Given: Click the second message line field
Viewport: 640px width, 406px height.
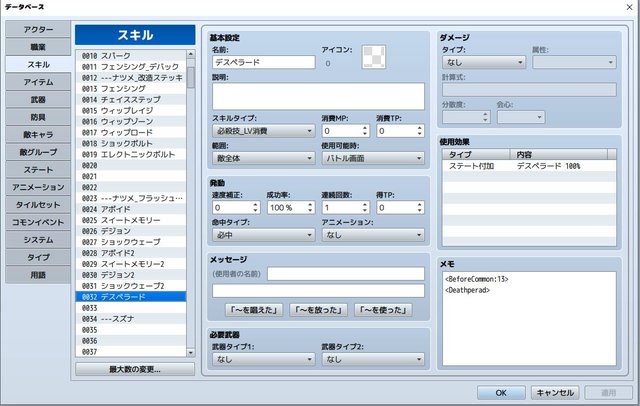Looking at the screenshot, I should coord(318,291).
